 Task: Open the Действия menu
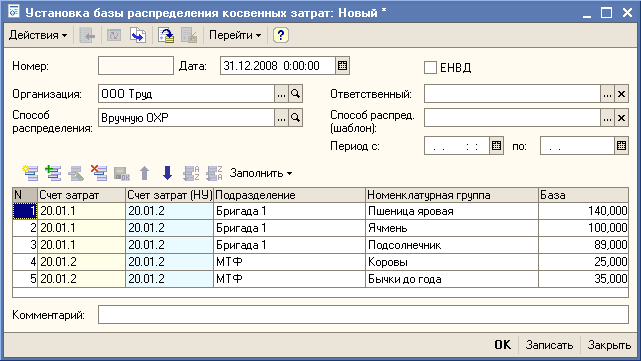pos(38,35)
